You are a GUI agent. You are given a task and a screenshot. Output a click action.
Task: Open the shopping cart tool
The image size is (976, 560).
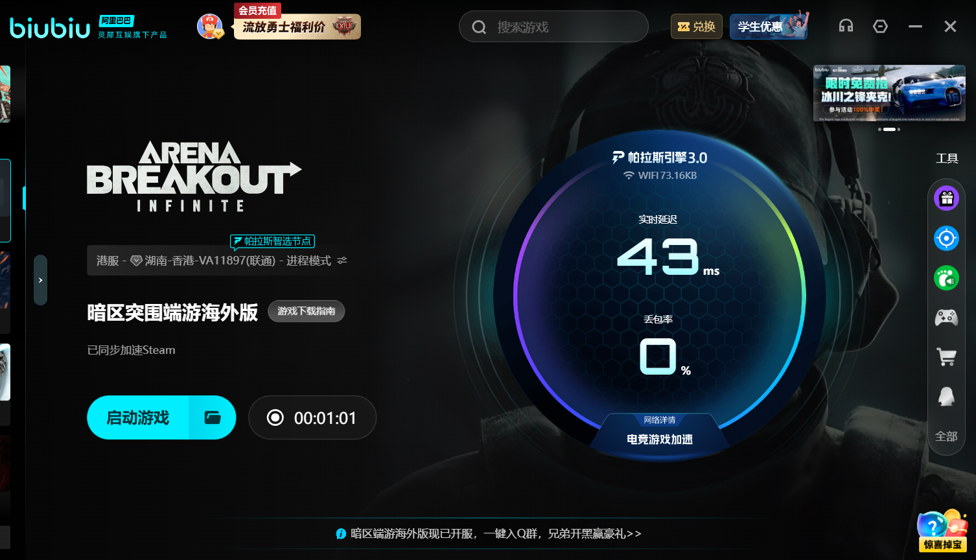(946, 356)
